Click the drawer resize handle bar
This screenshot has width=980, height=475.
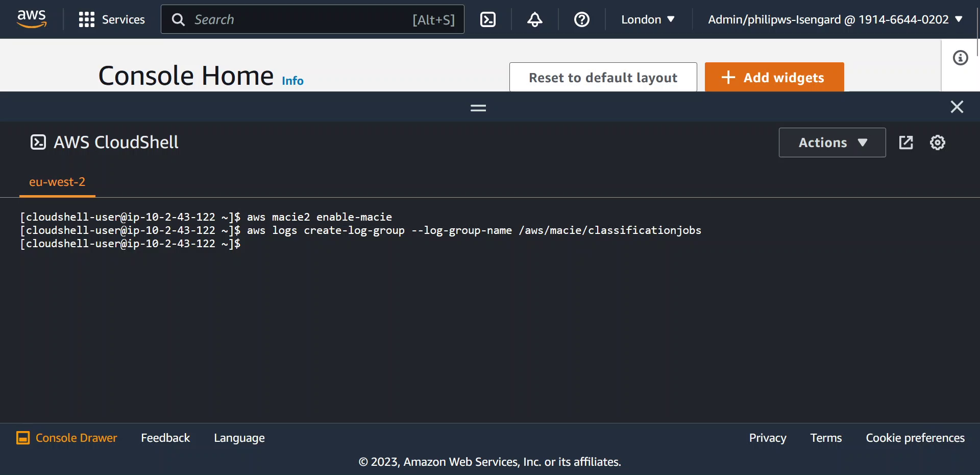tap(478, 107)
